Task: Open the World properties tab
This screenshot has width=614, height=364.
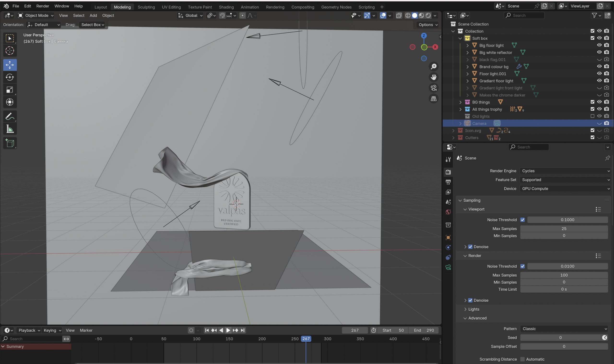Action: click(x=448, y=212)
